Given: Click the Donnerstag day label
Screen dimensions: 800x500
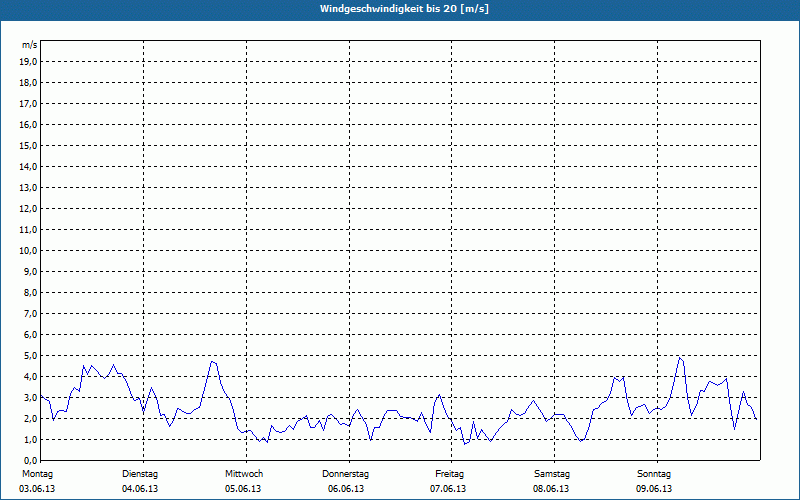Looking at the screenshot, I should 345,474.
